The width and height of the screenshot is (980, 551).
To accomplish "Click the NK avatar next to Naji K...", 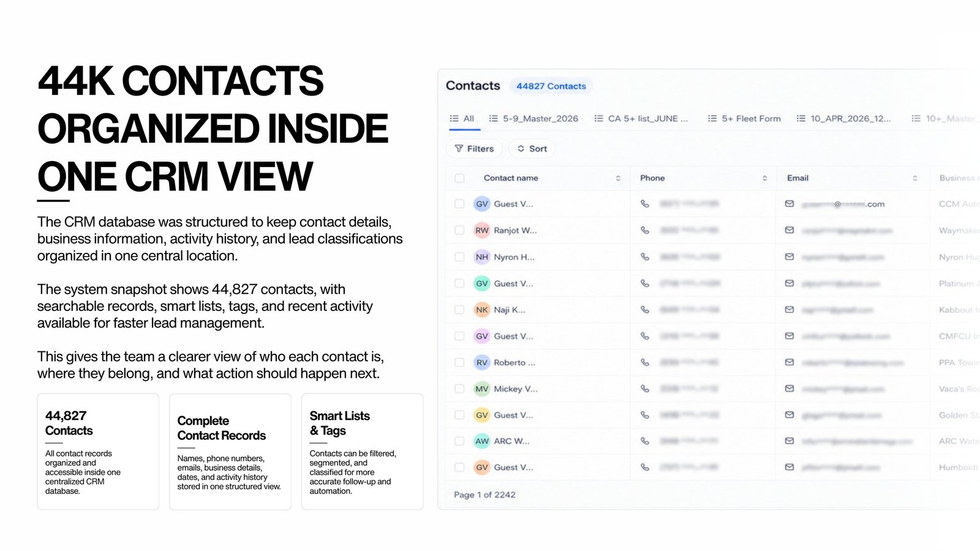I will click(482, 310).
